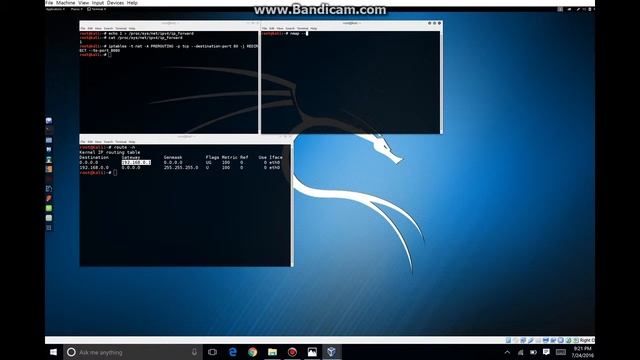Expand the Kali Places menu
The image size is (640, 360).
click(76, 9)
